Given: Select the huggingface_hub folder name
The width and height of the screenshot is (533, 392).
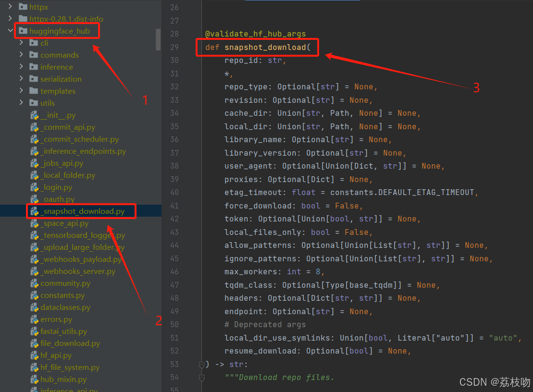Looking at the screenshot, I should [60, 31].
